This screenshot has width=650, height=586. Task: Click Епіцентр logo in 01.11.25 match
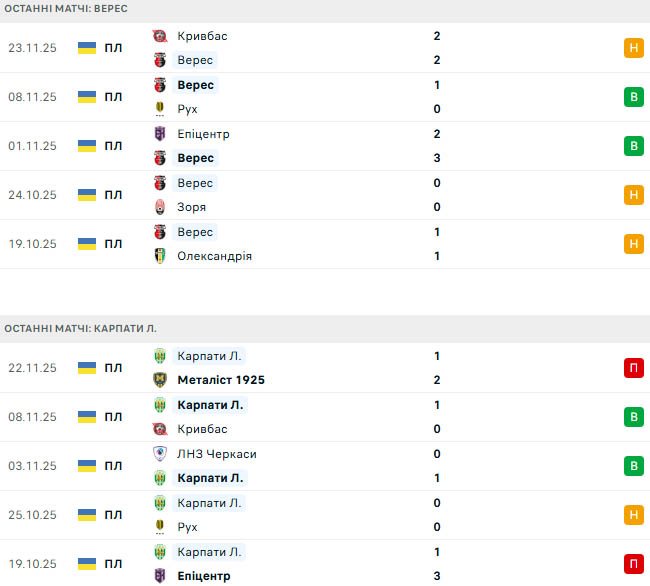click(x=159, y=134)
